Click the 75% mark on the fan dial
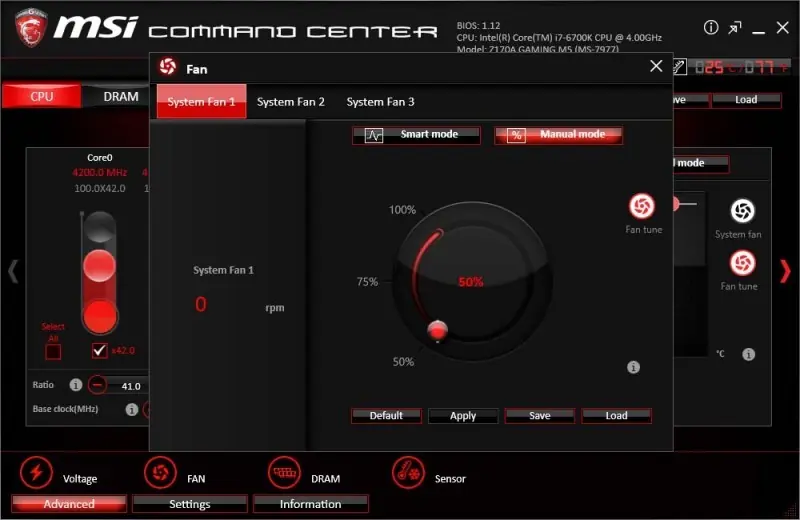Viewport: 800px width, 520px height. (367, 282)
